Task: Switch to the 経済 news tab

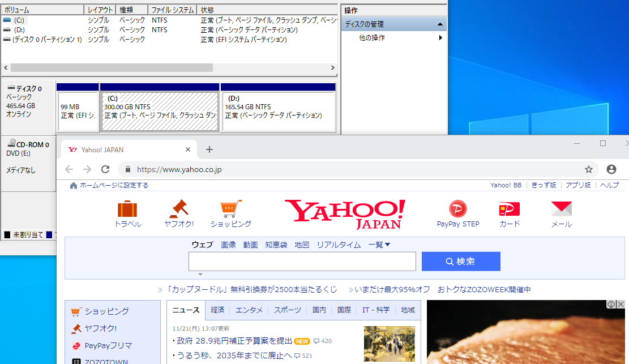Action: [x=217, y=310]
